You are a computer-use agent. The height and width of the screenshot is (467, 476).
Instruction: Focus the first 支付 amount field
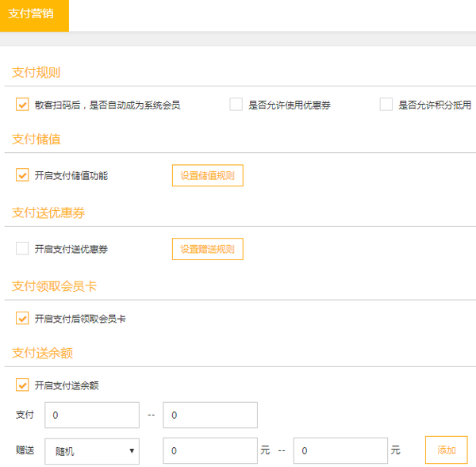click(92, 415)
